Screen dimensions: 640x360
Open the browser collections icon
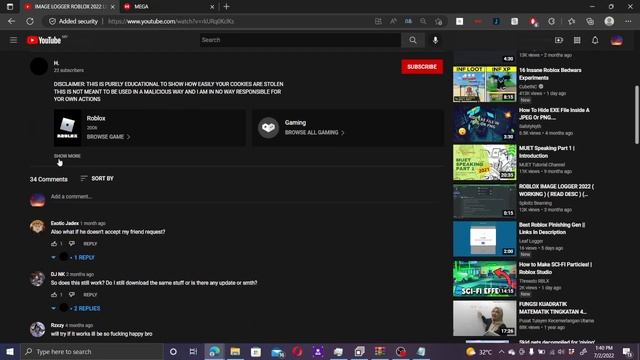click(590, 21)
